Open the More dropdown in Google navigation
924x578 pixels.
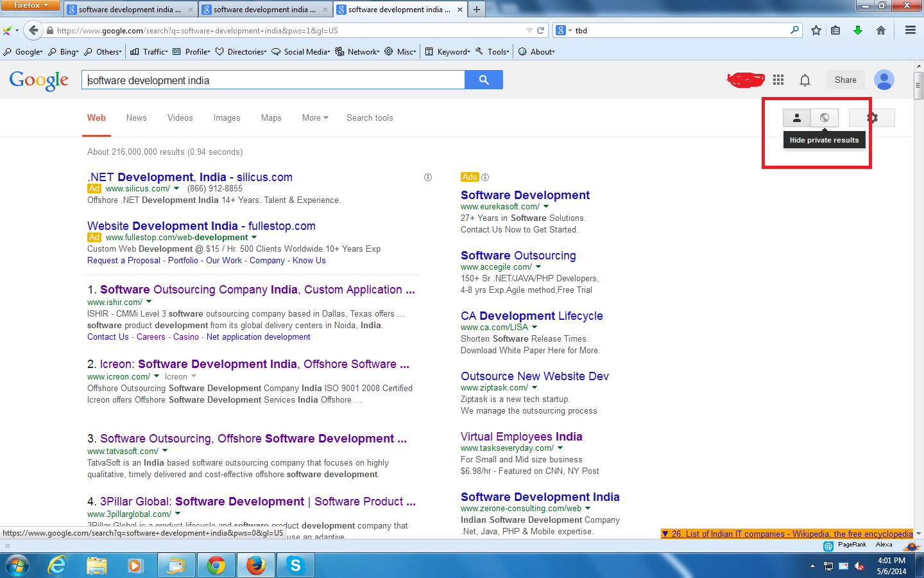314,118
